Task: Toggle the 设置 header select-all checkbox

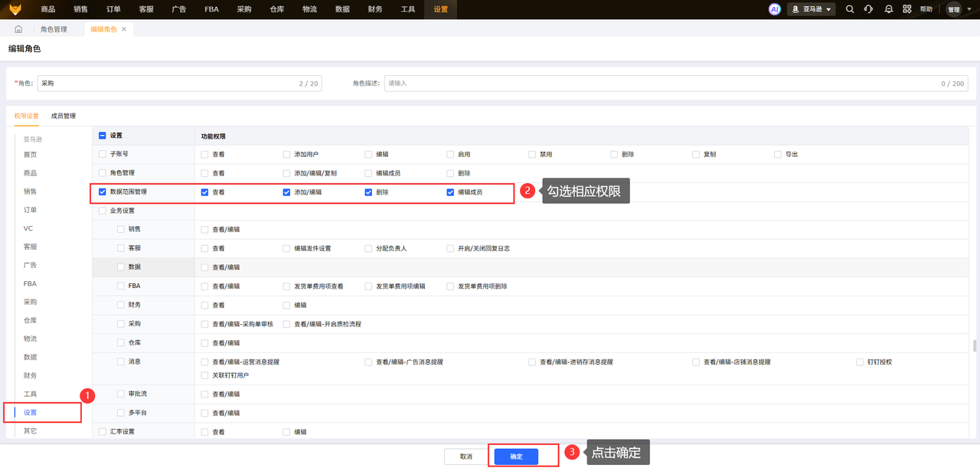Action: (x=103, y=136)
